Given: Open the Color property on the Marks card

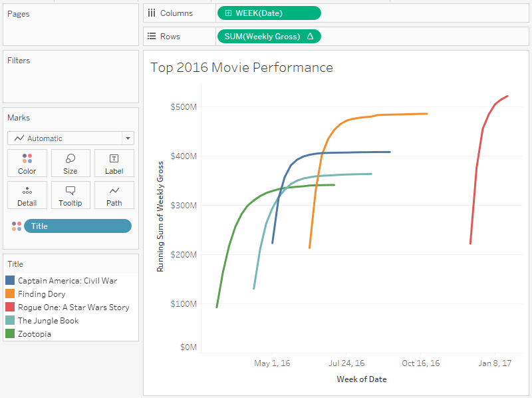Looking at the screenshot, I should [x=27, y=162].
